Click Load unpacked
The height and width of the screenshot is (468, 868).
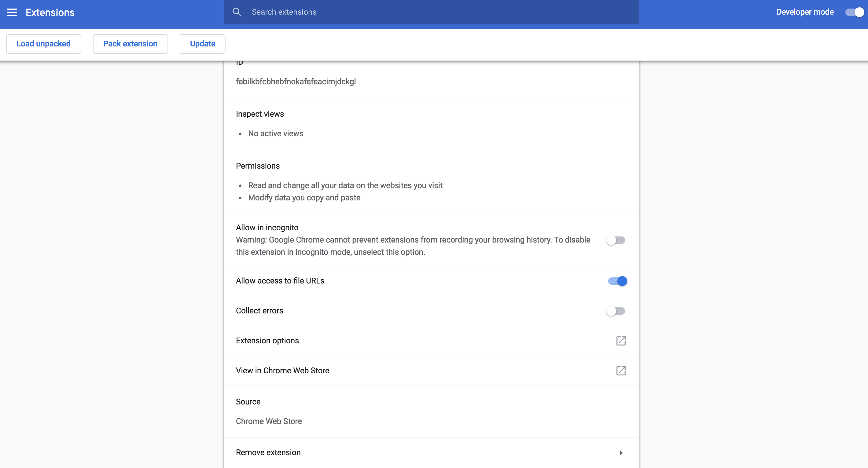click(x=43, y=44)
